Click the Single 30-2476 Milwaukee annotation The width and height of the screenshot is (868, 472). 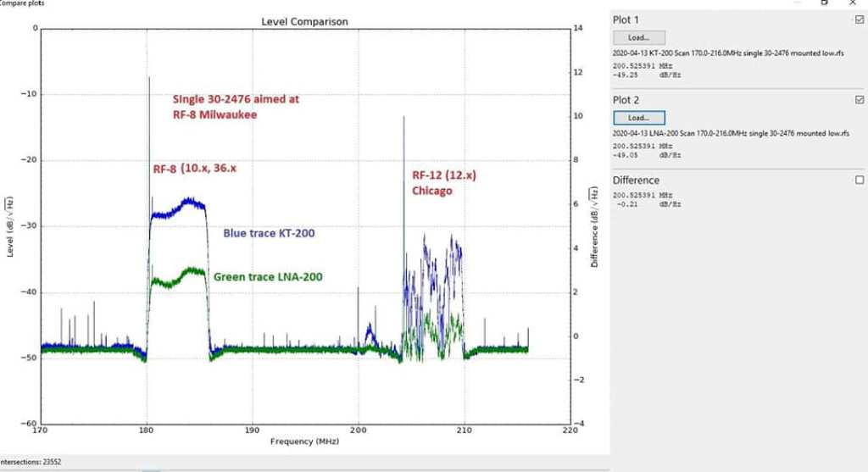click(x=236, y=106)
